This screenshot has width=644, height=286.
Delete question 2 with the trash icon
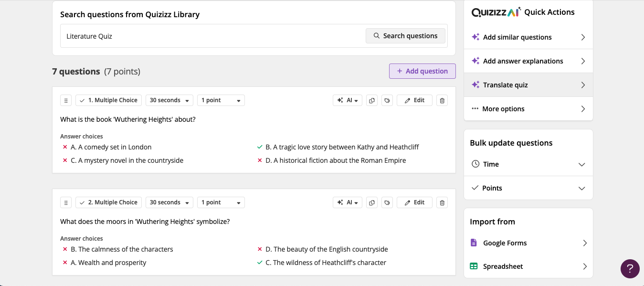[x=442, y=202]
